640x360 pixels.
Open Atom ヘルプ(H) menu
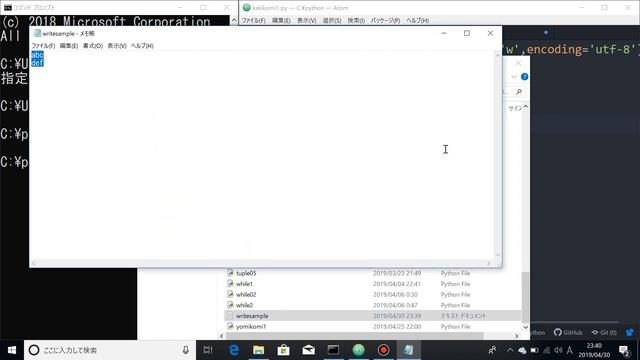coord(417,20)
